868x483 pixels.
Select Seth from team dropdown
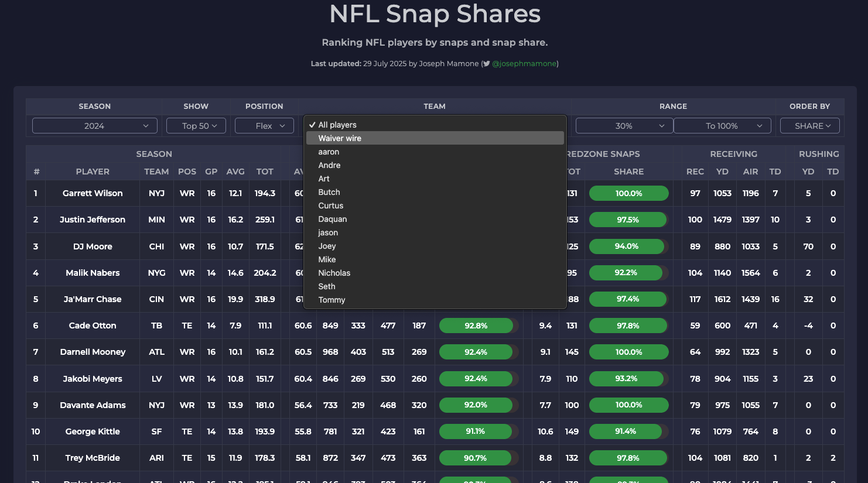point(435,286)
